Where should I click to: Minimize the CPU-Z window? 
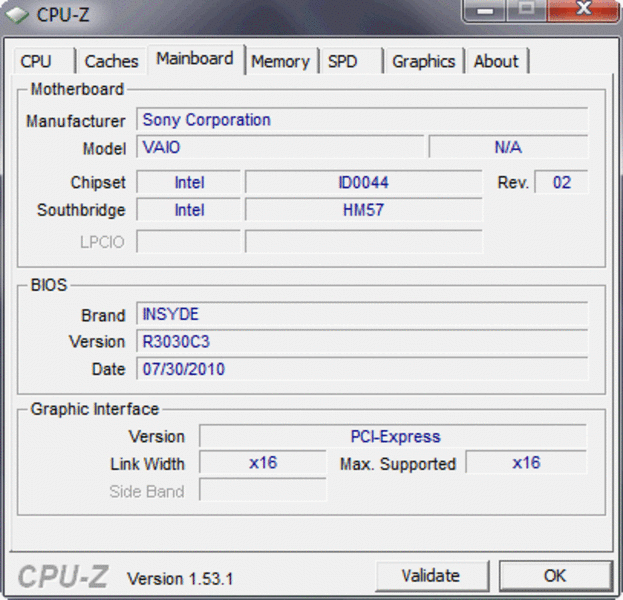click(x=485, y=11)
